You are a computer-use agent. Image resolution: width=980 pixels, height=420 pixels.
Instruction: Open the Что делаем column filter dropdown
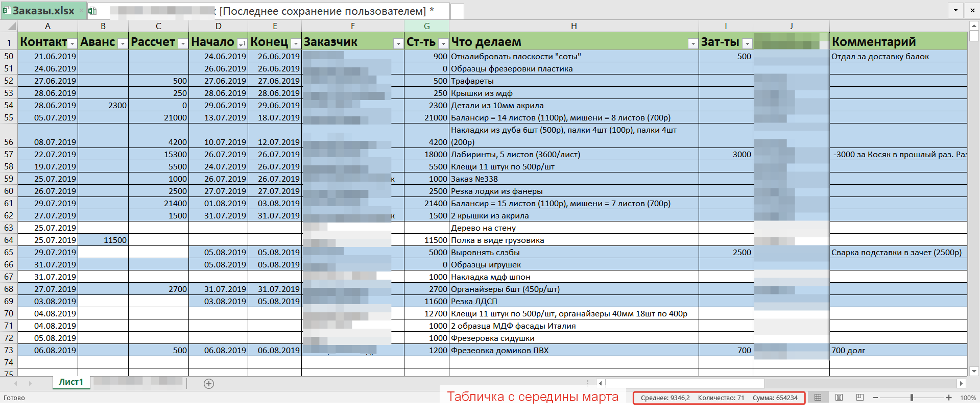(x=693, y=43)
